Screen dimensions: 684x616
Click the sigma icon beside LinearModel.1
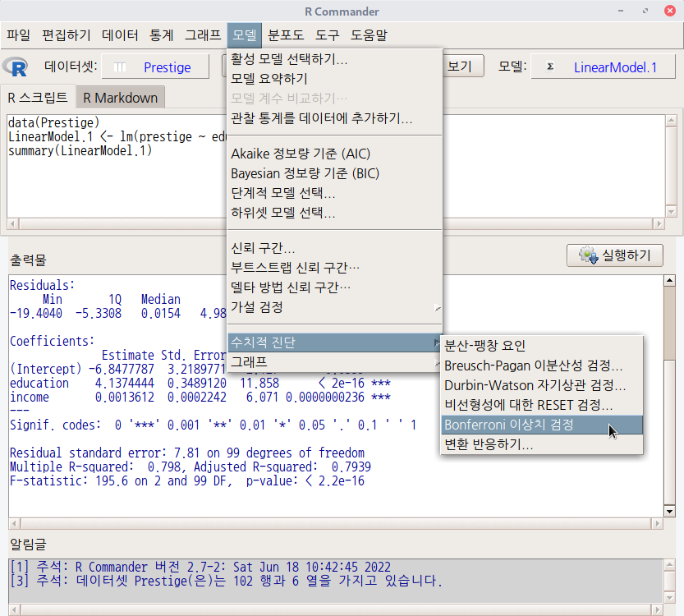click(x=550, y=67)
